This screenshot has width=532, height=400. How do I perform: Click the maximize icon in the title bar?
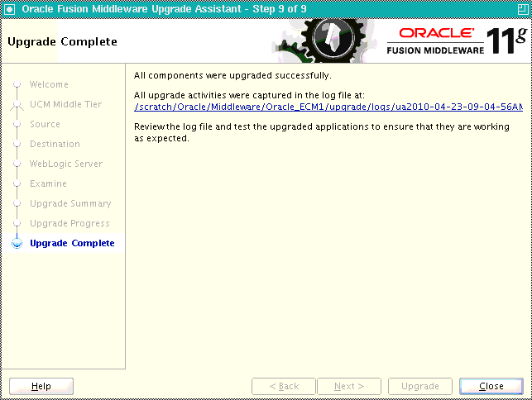point(523,9)
